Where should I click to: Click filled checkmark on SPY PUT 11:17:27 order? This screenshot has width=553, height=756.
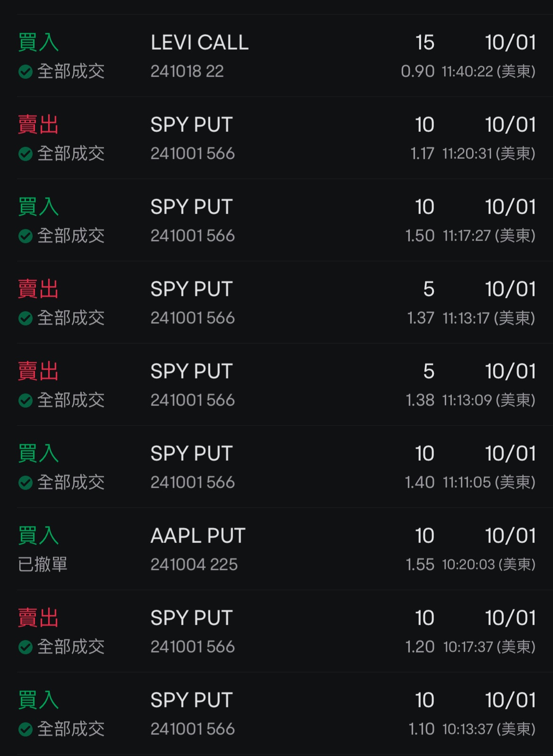(x=26, y=236)
